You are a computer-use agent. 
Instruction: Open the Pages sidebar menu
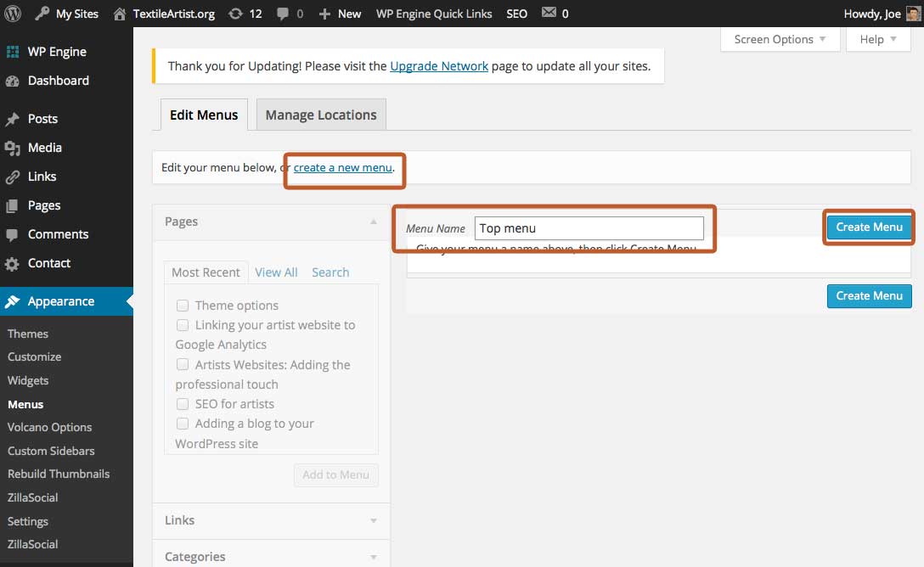[44, 206]
